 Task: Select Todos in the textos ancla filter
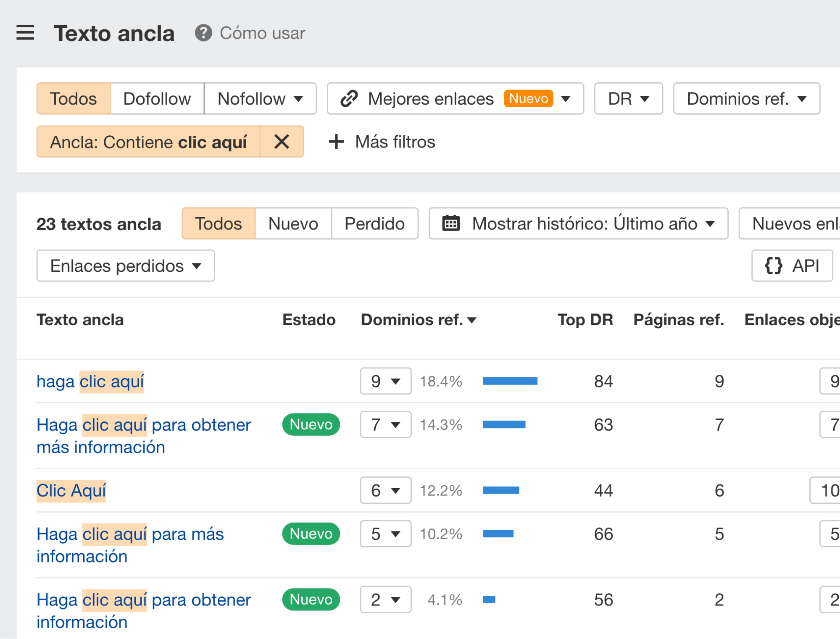(x=218, y=224)
